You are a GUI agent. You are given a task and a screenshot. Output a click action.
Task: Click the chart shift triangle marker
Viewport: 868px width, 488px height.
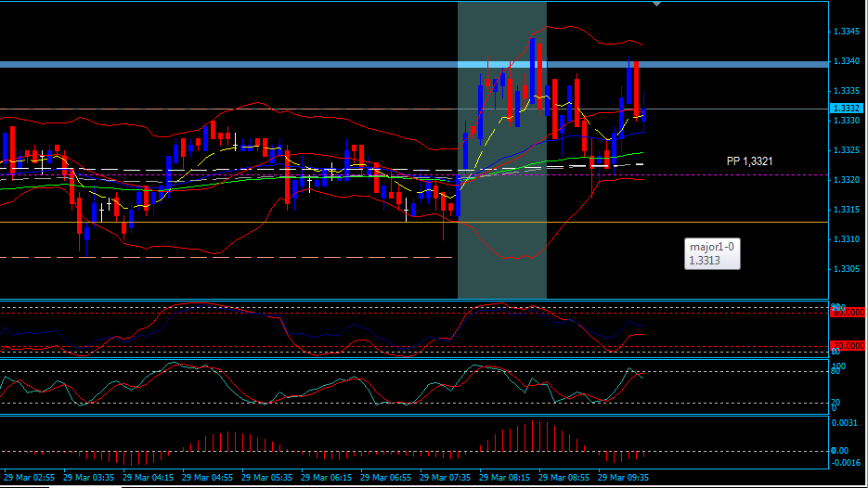[x=656, y=4]
